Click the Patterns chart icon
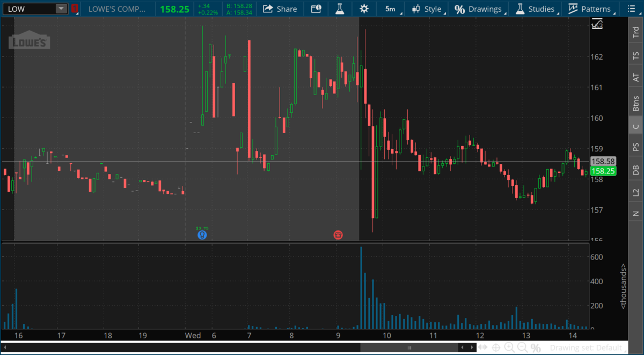644x355 pixels. (573, 9)
